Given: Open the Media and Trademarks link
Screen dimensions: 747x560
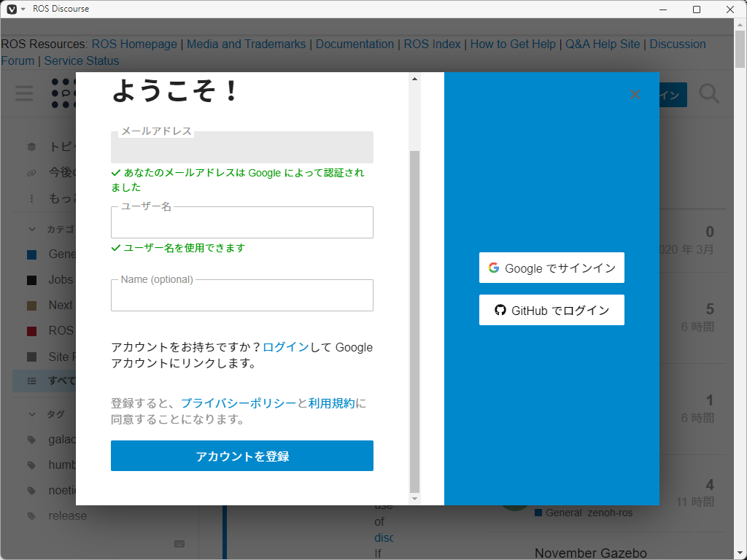Looking at the screenshot, I should click(247, 44).
